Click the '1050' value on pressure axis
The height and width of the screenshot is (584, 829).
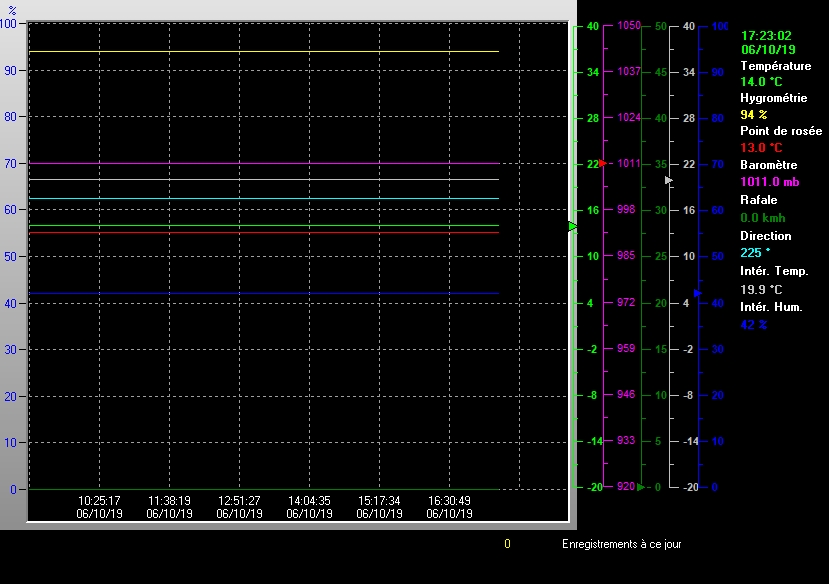tap(629, 25)
